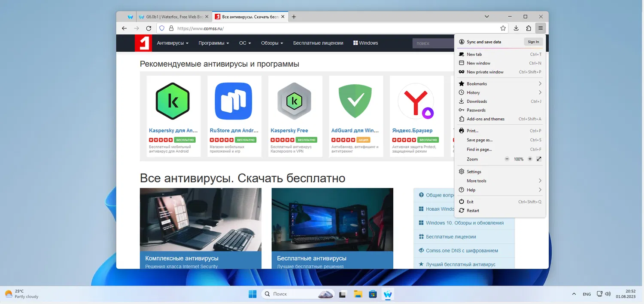Viewport: 644px width, 304px height.
Task: Choose Exit from the menu
Action: click(x=500, y=202)
